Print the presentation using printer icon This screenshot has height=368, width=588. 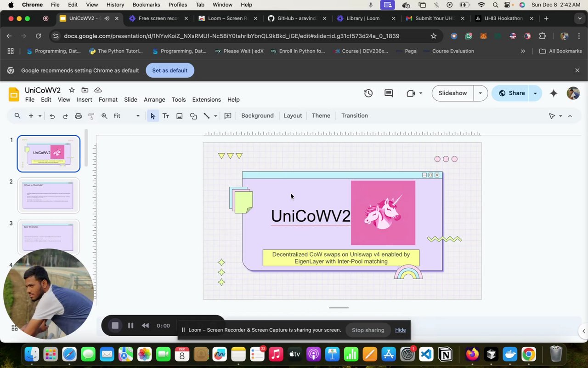point(78,116)
